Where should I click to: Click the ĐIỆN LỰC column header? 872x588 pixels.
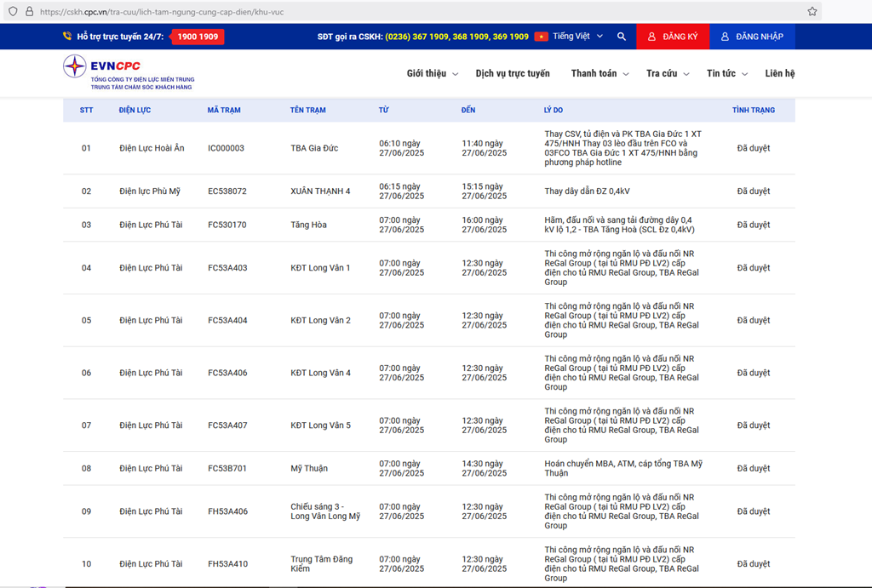(135, 110)
